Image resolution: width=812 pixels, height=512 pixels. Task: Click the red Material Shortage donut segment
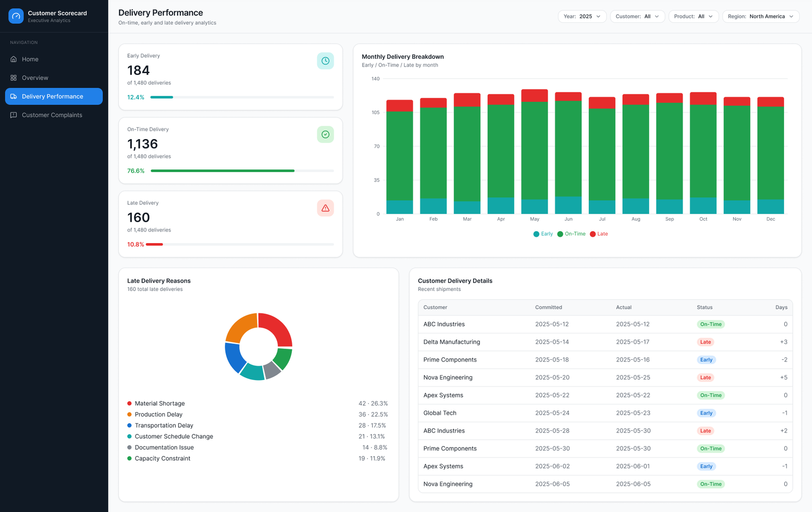point(277,327)
